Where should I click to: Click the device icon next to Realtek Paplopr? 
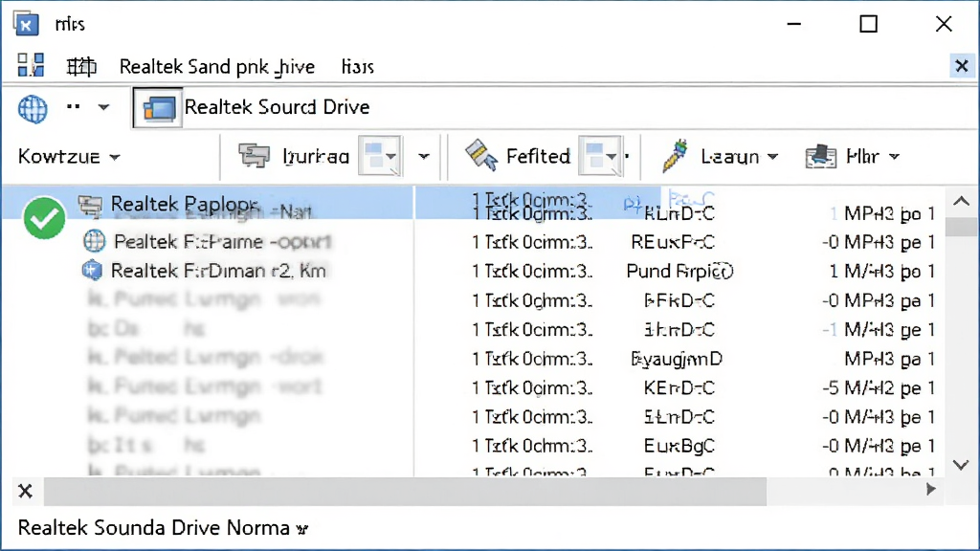(x=90, y=205)
